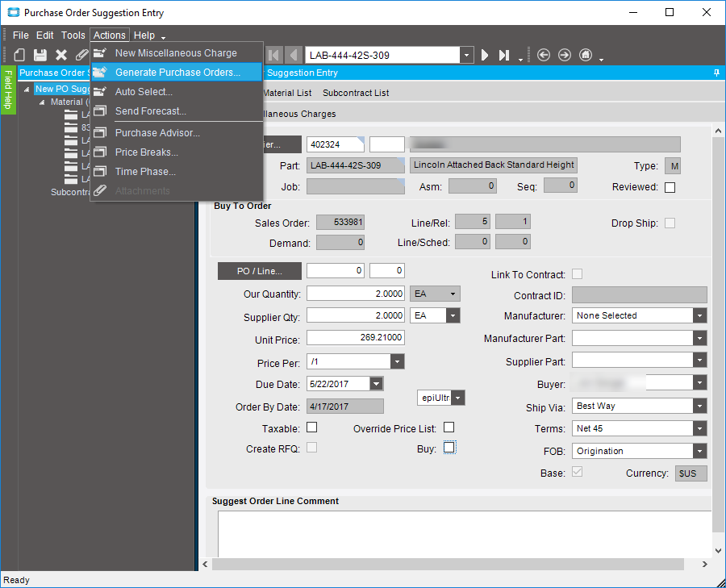Create a new record using the New icon
The width and height of the screenshot is (726, 588).
coord(19,55)
